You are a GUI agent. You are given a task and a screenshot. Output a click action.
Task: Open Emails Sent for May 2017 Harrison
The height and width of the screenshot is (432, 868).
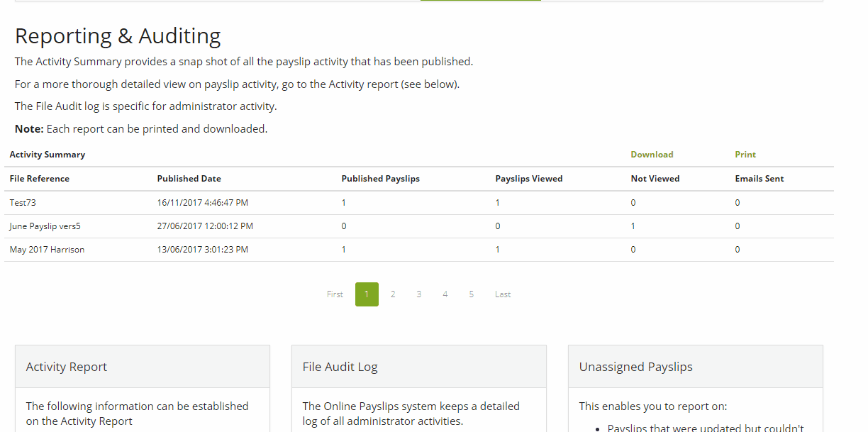[737, 249]
